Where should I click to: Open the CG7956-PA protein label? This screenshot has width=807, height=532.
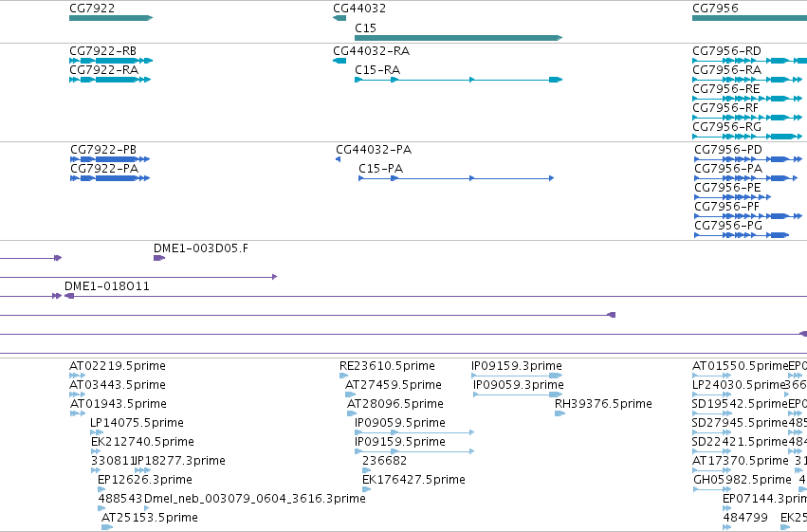pos(728,169)
